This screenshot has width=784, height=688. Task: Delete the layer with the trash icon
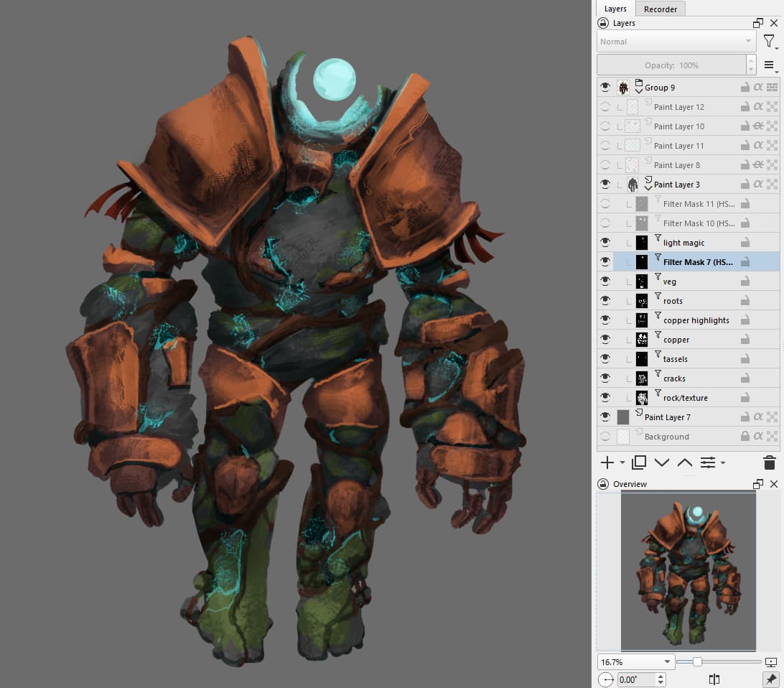point(769,462)
